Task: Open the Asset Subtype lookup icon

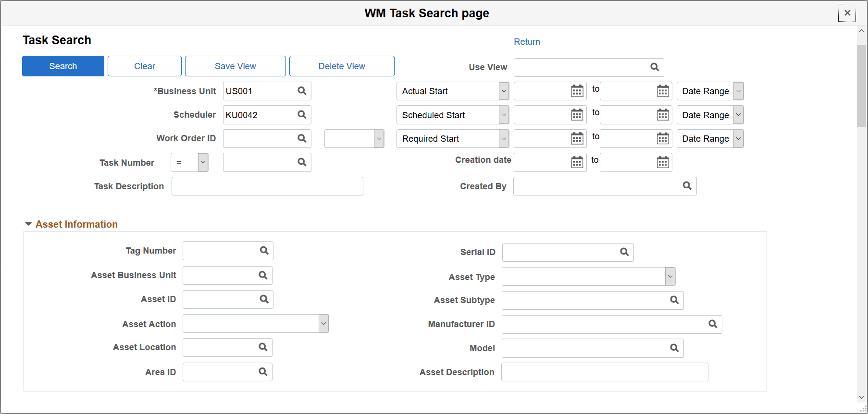Action: tap(674, 300)
